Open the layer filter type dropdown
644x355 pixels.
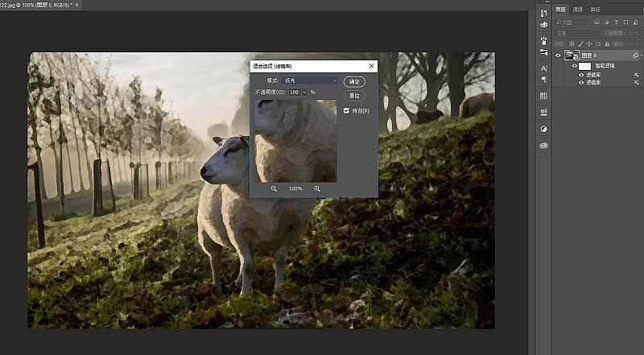point(572,23)
